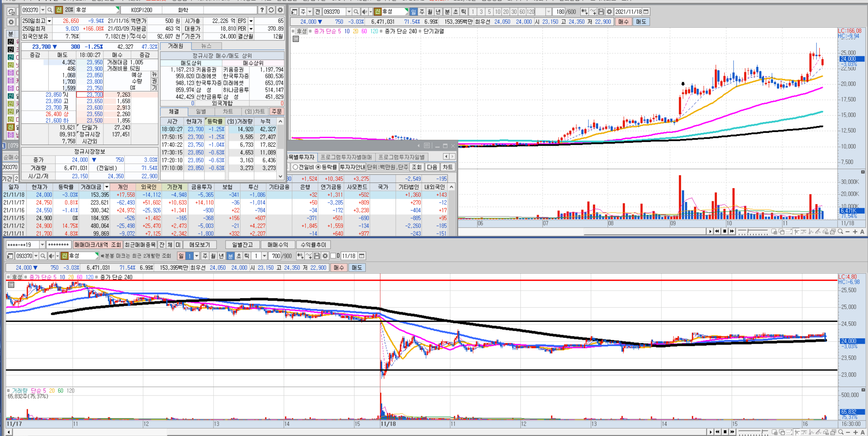
Task: Click stock search magnifier in daily chart toolbar
Action: [356, 12]
